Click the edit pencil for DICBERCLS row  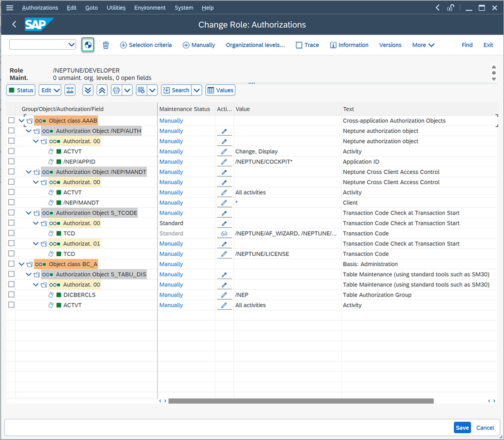point(224,295)
